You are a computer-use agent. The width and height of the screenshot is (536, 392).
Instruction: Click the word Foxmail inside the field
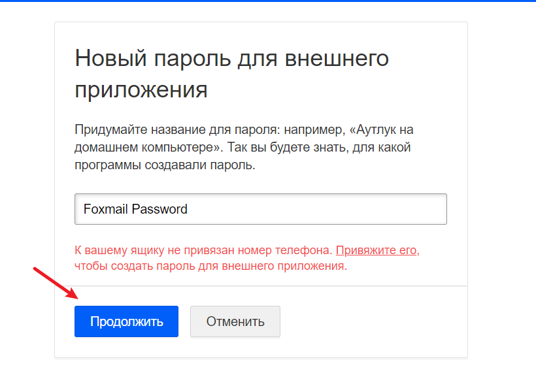point(106,209)
